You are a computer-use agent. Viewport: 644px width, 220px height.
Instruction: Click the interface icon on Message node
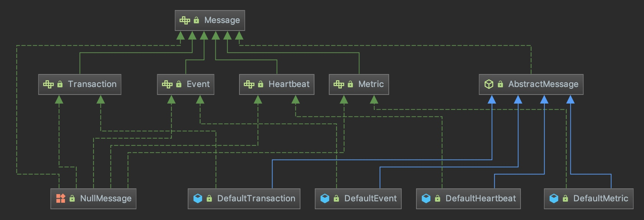185,20
